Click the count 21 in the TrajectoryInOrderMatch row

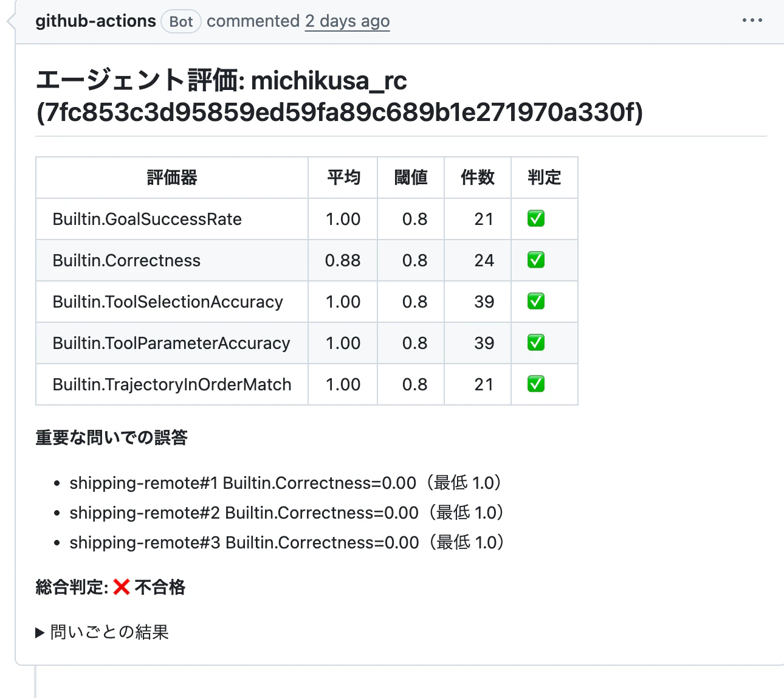tap(484, 384)
